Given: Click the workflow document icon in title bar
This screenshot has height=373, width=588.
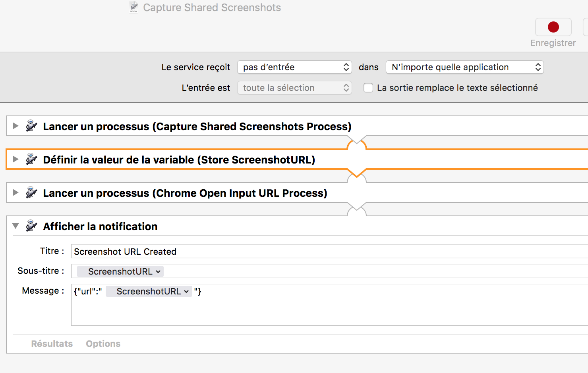Looking at the screenshot, I should click(133, 7).
